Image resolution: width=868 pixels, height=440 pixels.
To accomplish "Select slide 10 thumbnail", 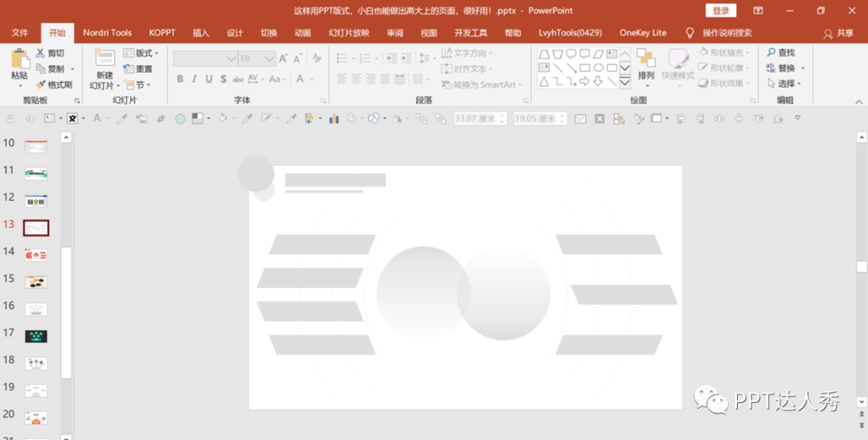I will point(36,146).
